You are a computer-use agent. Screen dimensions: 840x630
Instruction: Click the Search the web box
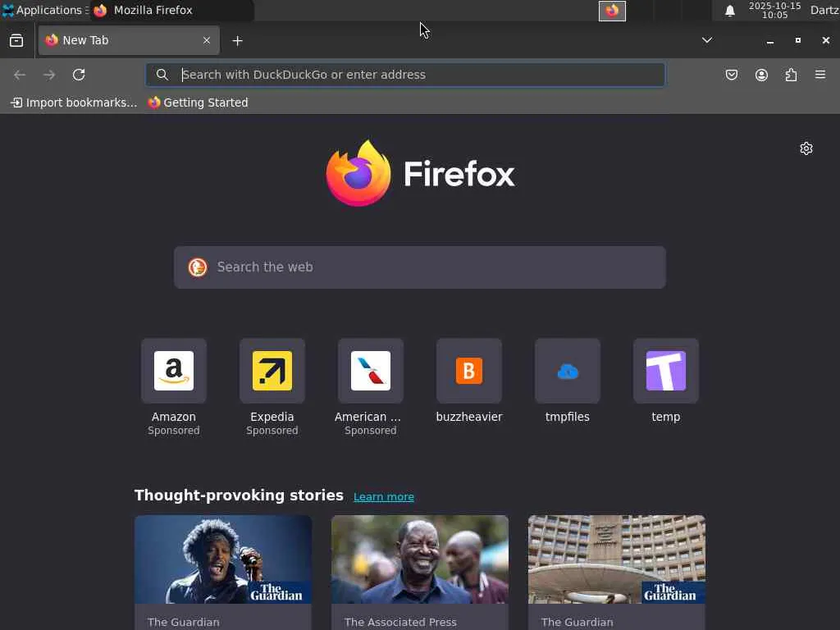coord(420,267)
